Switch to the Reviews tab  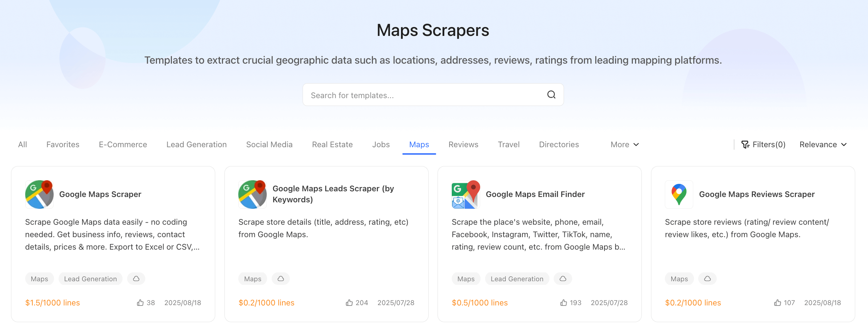click(463, 144)
